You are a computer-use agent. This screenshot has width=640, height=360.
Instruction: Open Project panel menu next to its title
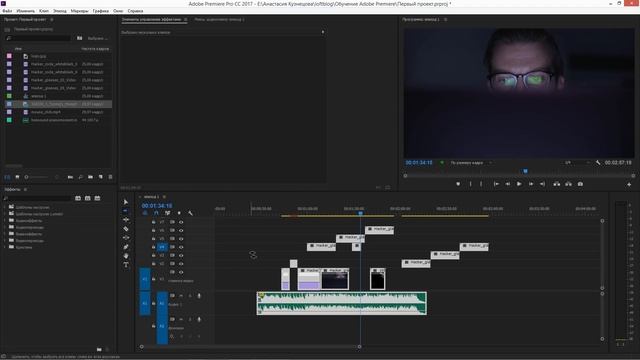click(x=51, y=20)
